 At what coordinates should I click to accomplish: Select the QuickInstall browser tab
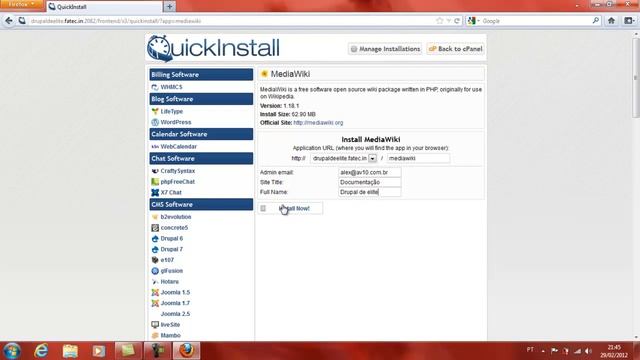[105, 7]
